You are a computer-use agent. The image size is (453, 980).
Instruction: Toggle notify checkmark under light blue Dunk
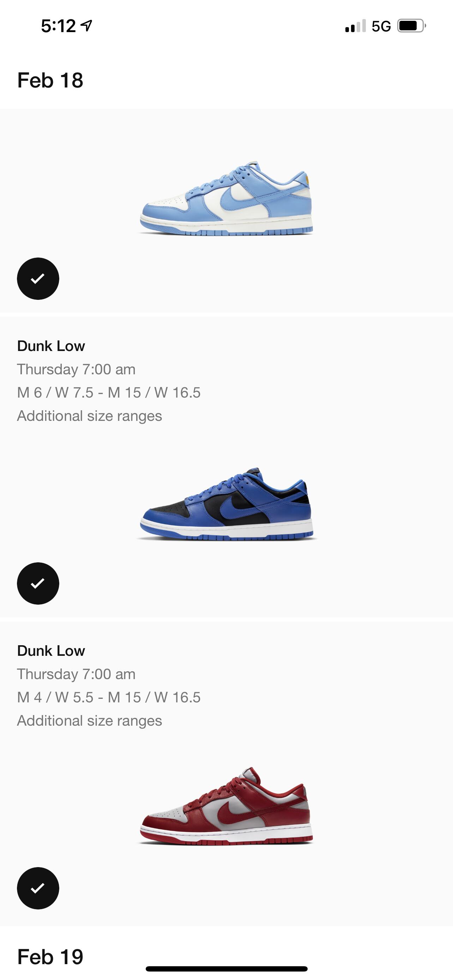tap(38, 278)
